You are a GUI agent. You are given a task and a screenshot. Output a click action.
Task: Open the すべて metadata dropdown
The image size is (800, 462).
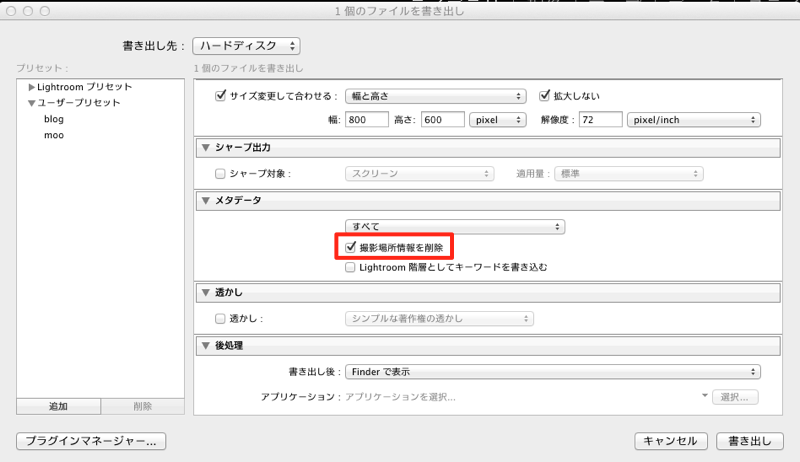[x=455, y=226]
